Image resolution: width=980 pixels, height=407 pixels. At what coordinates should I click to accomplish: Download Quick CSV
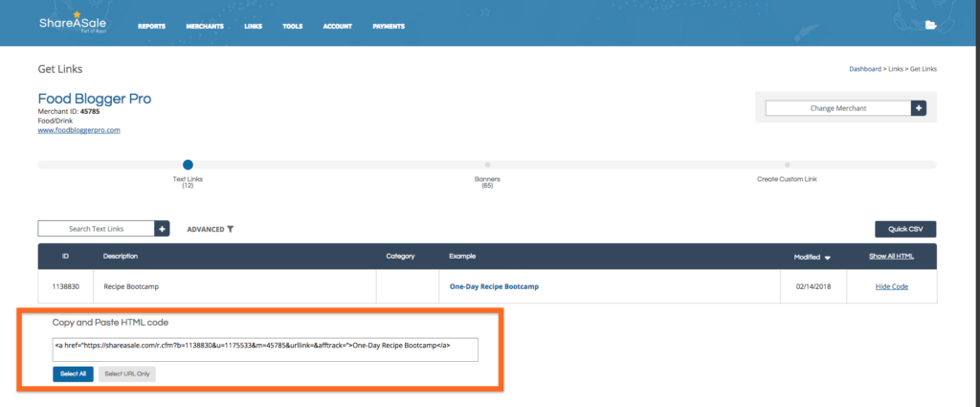(905, 230)
